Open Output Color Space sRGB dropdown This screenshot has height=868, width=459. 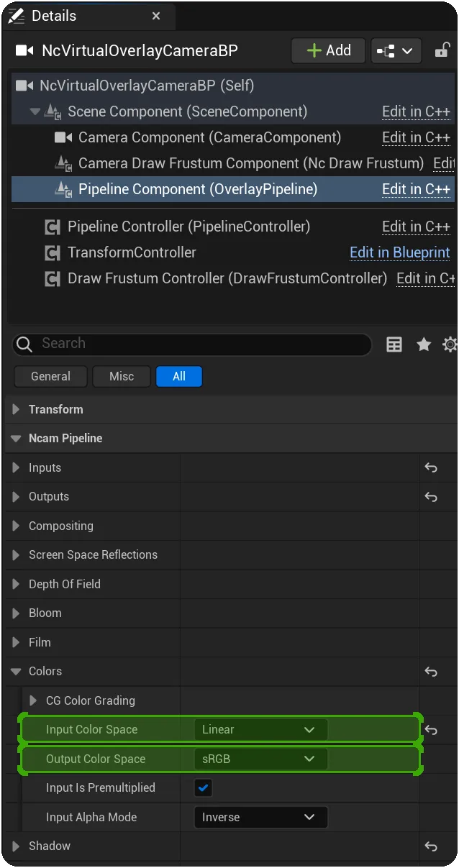[260, 759]
